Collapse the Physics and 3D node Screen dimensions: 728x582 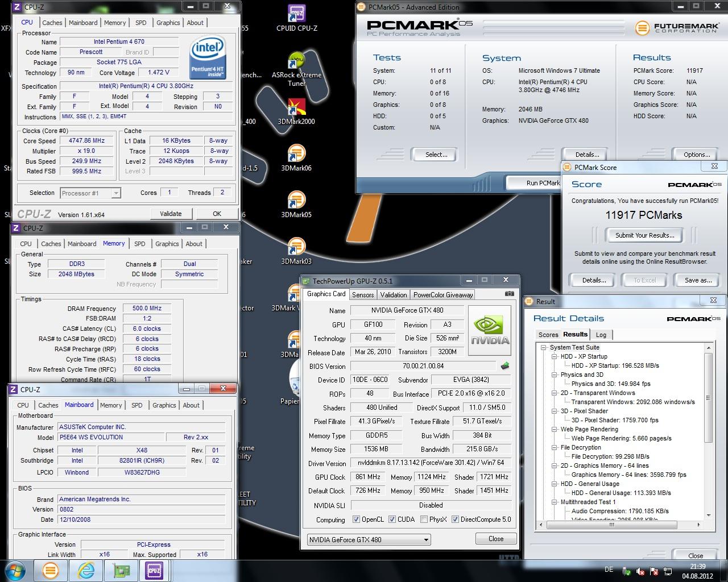[x=554, y=375]
